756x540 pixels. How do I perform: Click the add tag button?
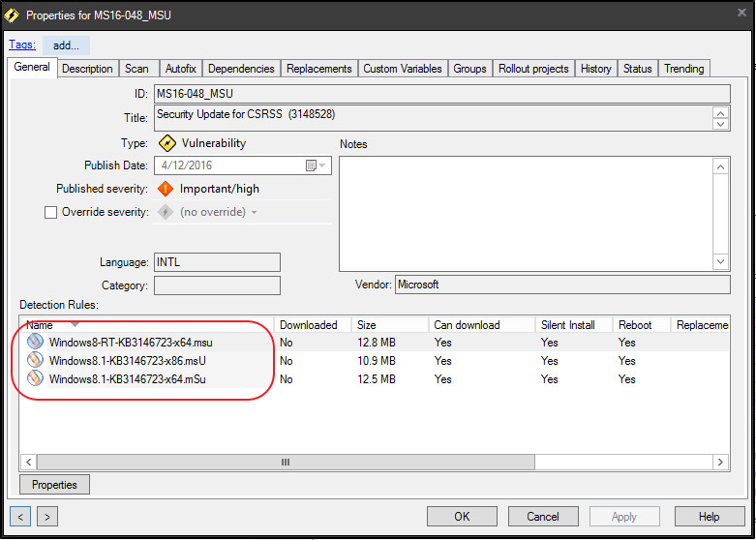(66, 45)
